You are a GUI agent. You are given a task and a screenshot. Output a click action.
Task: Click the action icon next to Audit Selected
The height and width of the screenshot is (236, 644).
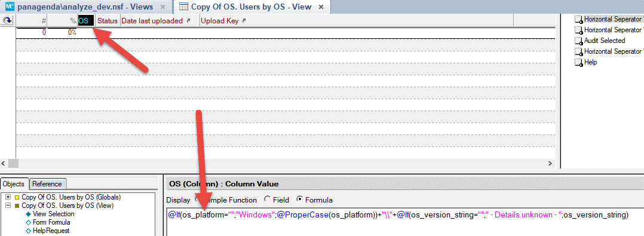pyautogui.click(x=578, y=41)
